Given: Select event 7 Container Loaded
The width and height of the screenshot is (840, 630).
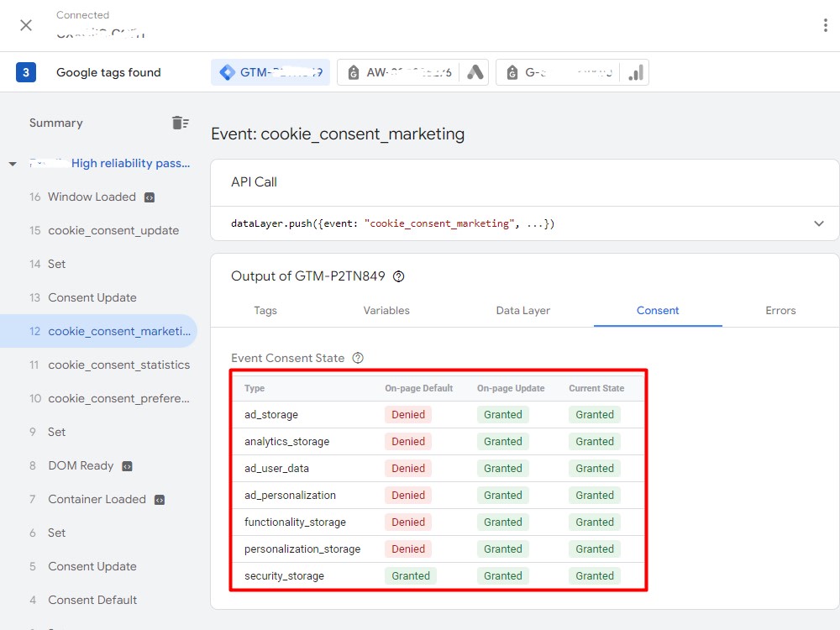Looking at the screenshot, I should pyautogui.click(x=88, y=499).
